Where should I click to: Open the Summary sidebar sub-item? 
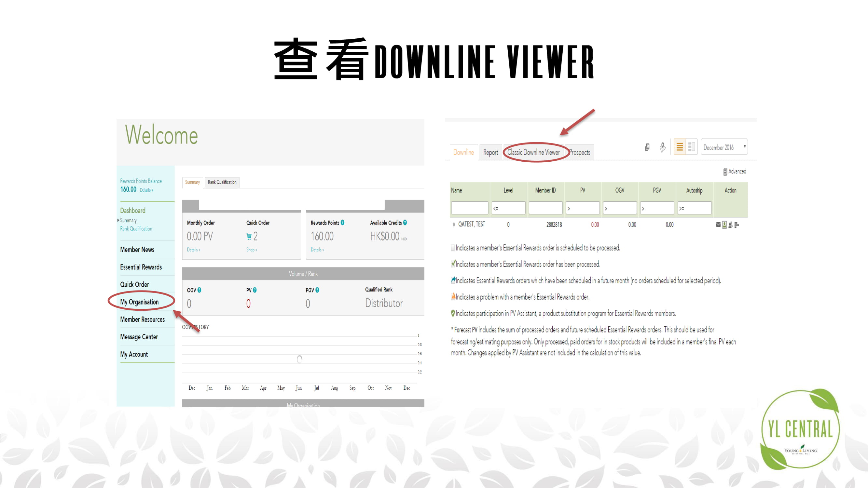pos(128,220)
